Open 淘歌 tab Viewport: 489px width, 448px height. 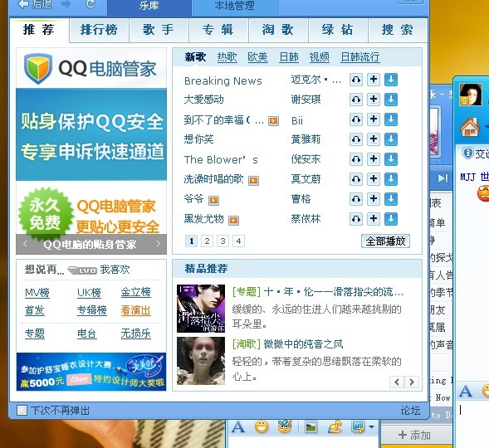click(x=278, y=30)
